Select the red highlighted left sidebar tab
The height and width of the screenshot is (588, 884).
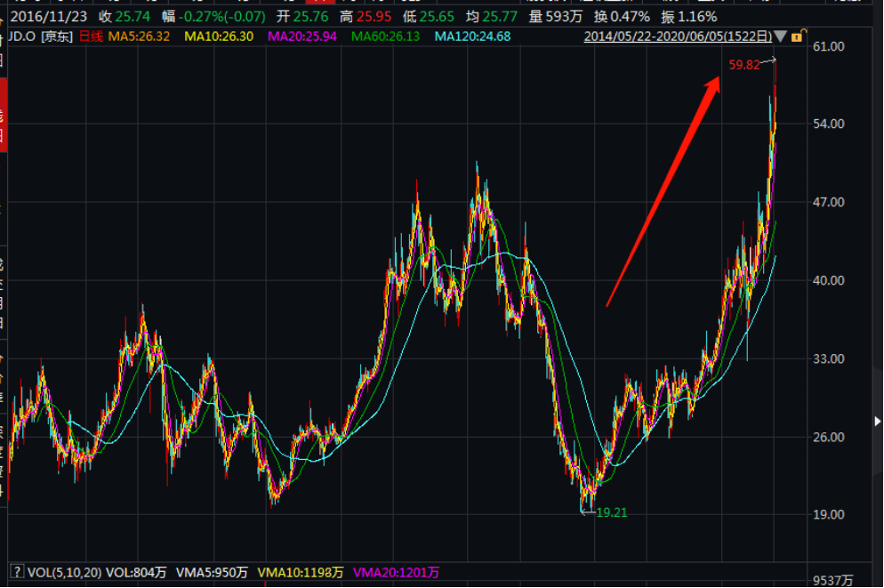tap(3, 116)
